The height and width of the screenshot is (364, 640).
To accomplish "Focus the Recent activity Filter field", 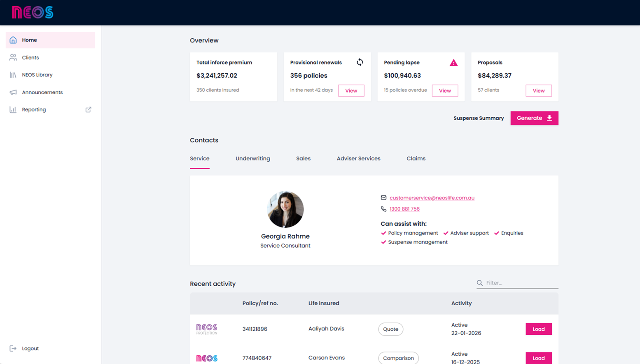I will [x=521, y=283].
